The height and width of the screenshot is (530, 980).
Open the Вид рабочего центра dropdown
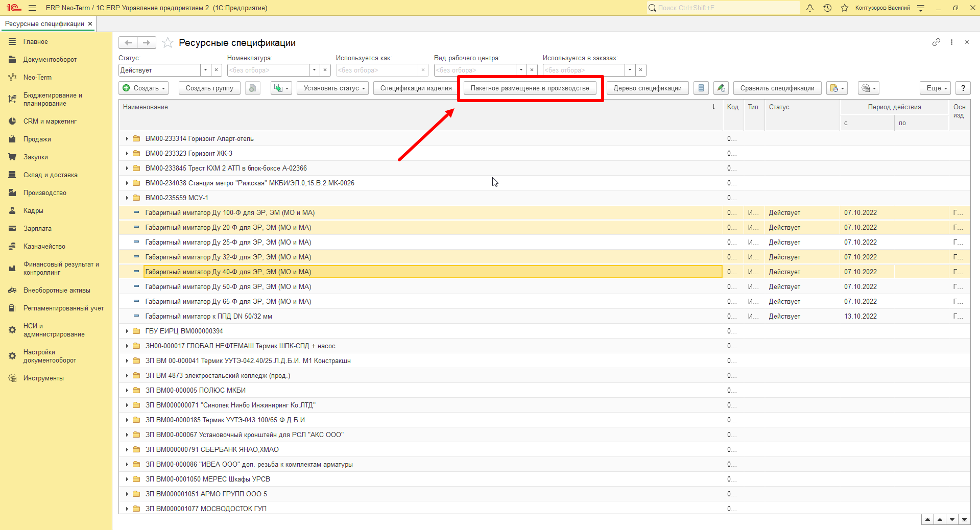(521, 70)
